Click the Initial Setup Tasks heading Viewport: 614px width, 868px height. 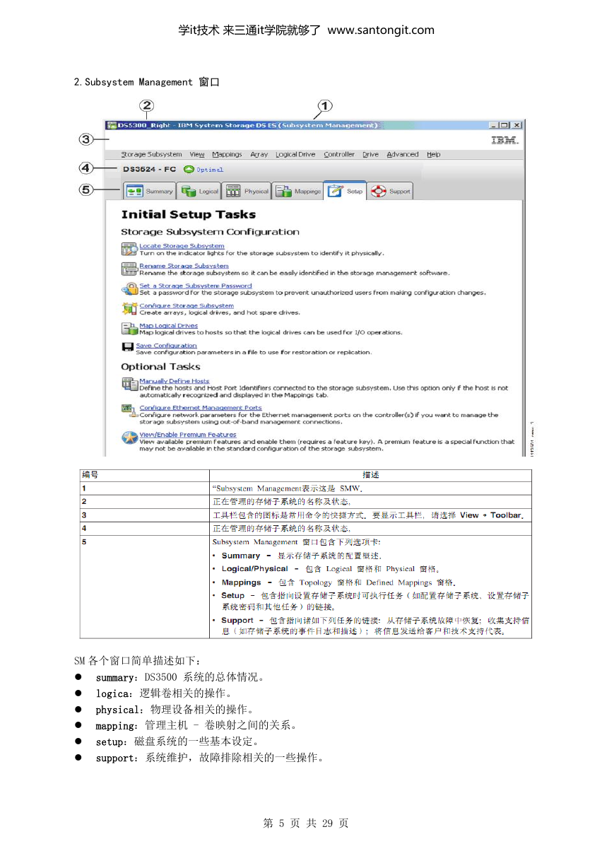[189, 215]
